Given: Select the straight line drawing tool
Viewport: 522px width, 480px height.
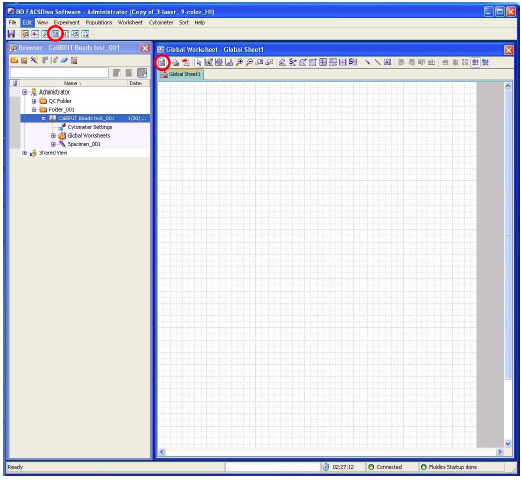Looking at the screenshot, I should (377, 62).
